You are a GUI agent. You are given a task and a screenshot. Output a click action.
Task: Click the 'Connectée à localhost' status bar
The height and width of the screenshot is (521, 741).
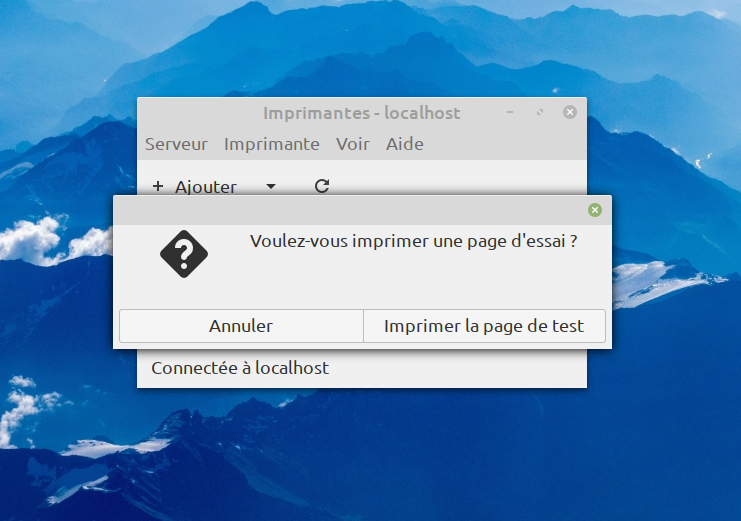pos(240,368)
